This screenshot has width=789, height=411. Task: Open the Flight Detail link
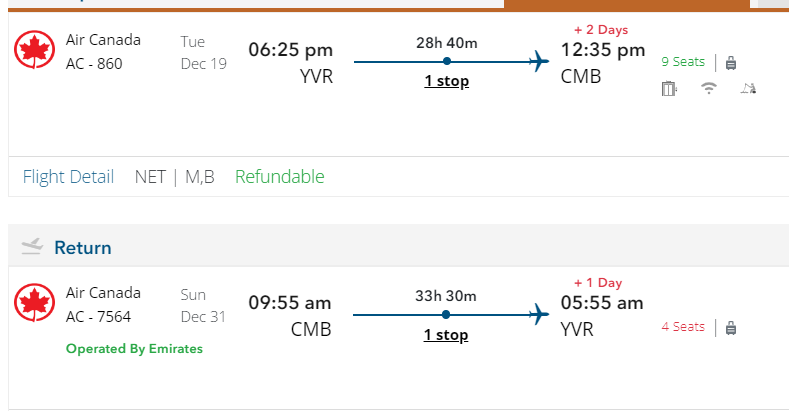tap(68, 177)
